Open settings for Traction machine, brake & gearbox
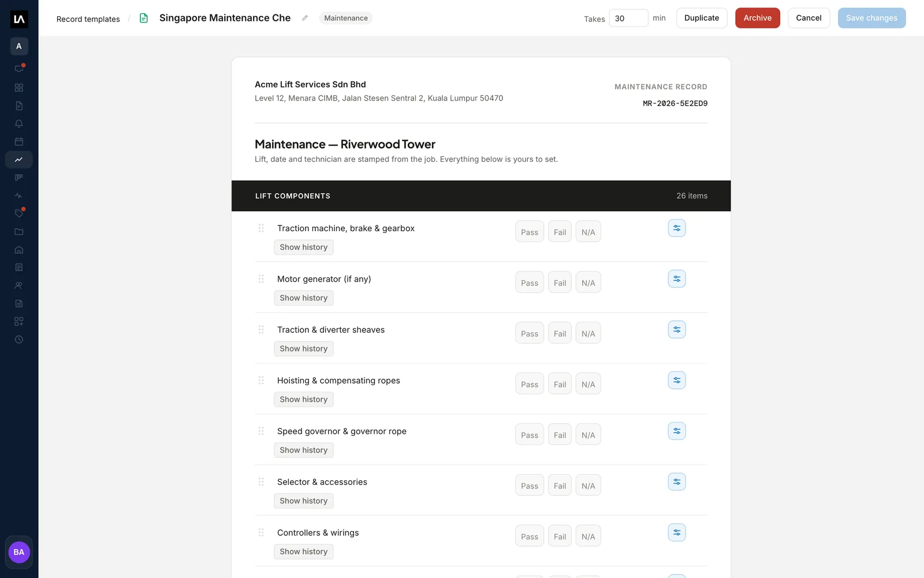The width and height of the screenshot is (924, 578). coord(677,228)
